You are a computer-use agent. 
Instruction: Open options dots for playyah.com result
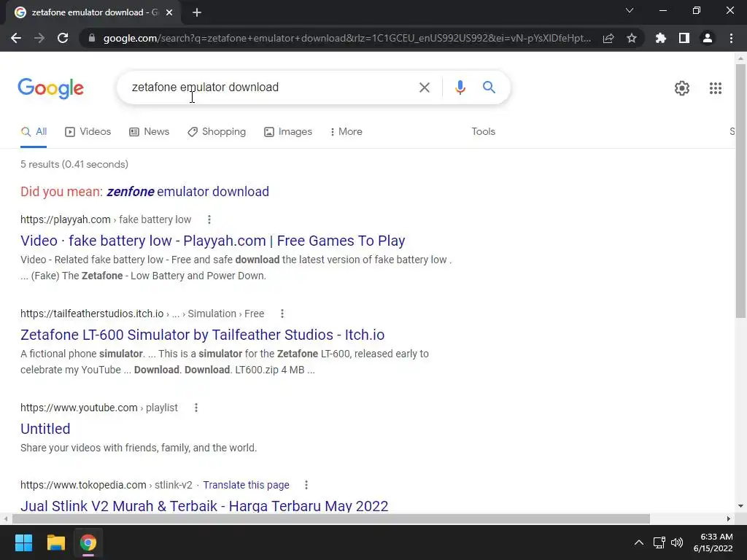pyautogui.click(x=209, y=219)
